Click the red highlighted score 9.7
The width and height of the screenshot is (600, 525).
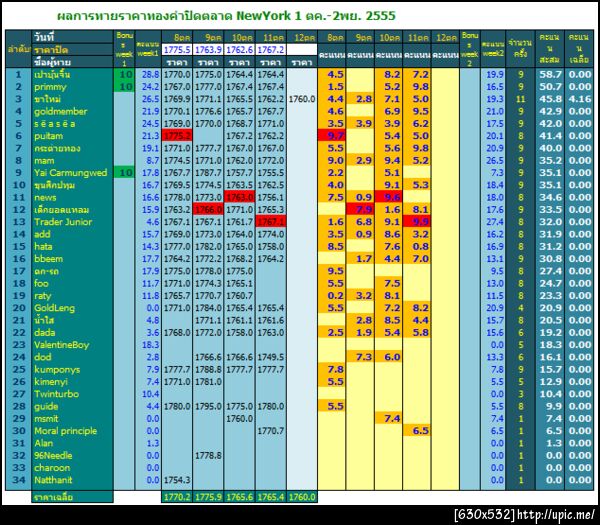click(x=332, y=136)
